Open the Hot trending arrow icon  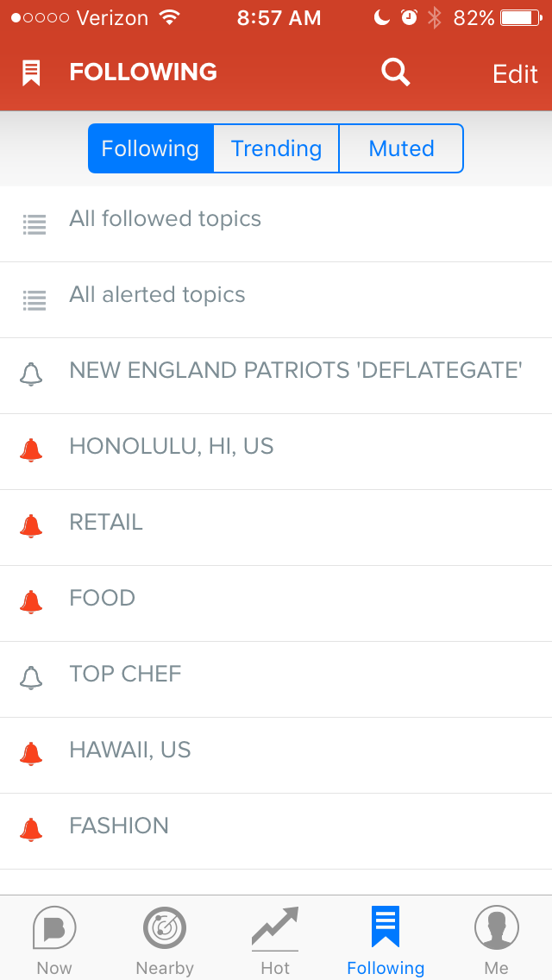pos(275,928)
